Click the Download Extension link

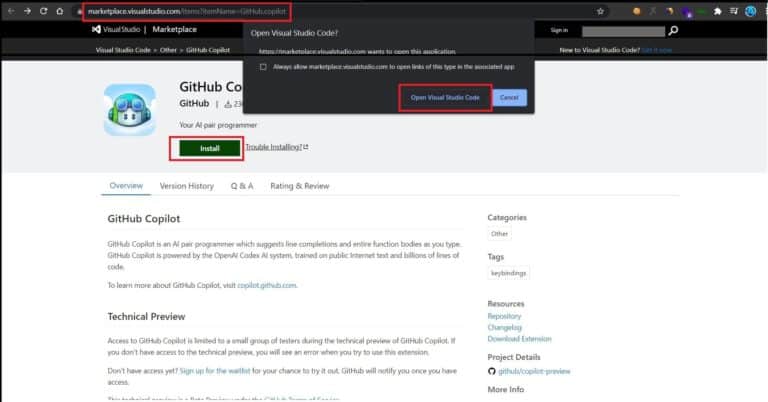point(519,339)
